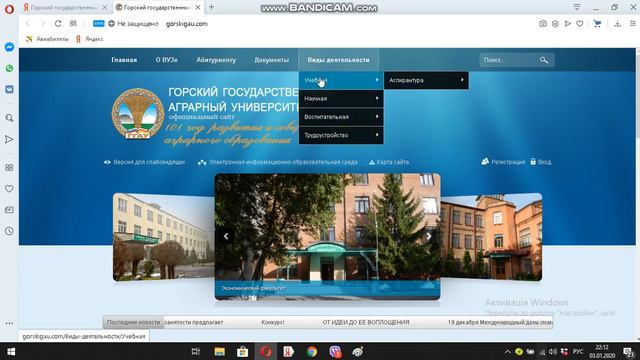This screenshot has height=360, width=640.
Task: Open My Flow in Opera sidebar
Action: click(9, 139)
